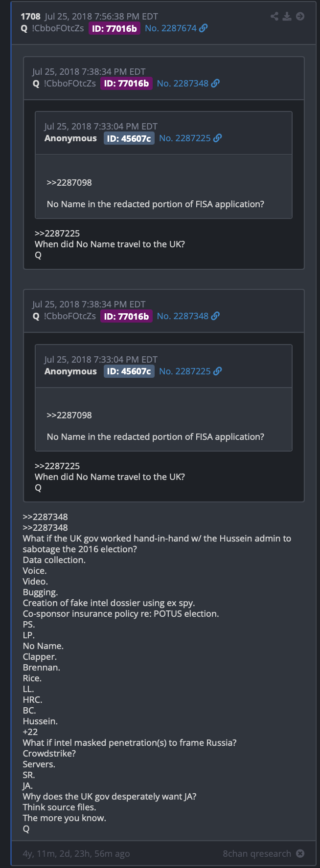Click link icon beside second No. 2287348

(215, 316)
